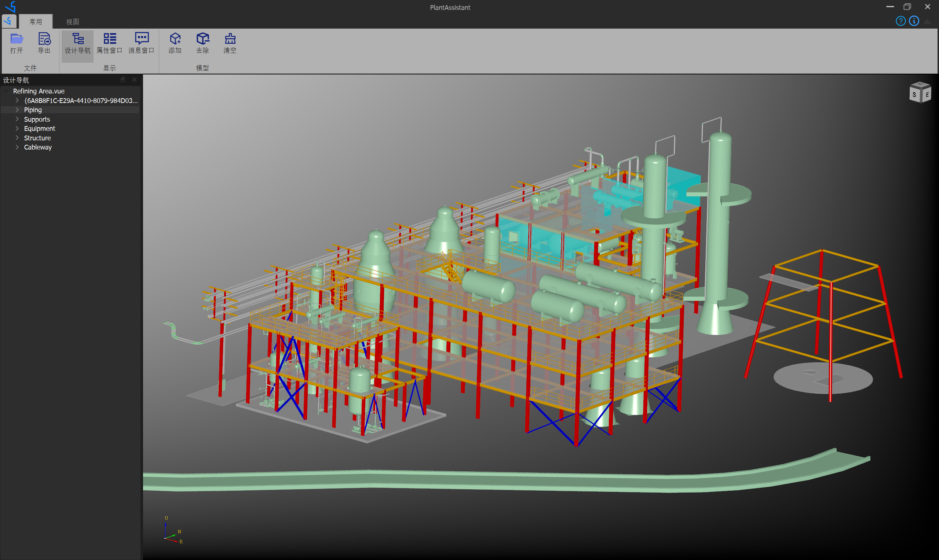This screenshot has height=560, width=939.
Task: Toggle the Message Window (消息窗口) button
Action: (x=142, y=39)
